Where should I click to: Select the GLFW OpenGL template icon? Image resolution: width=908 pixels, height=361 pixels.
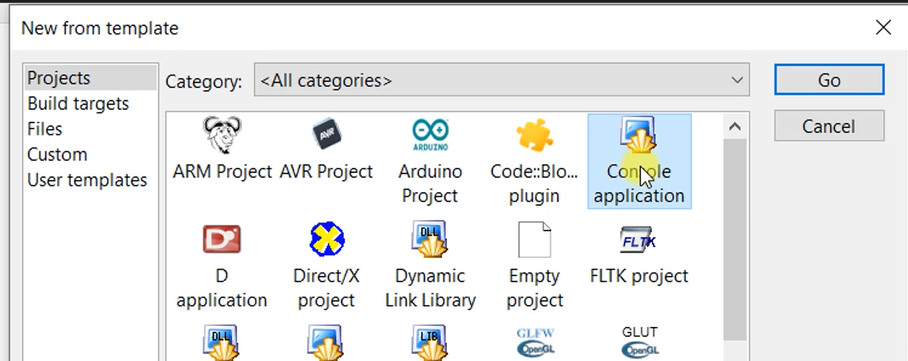click(535, 342)
